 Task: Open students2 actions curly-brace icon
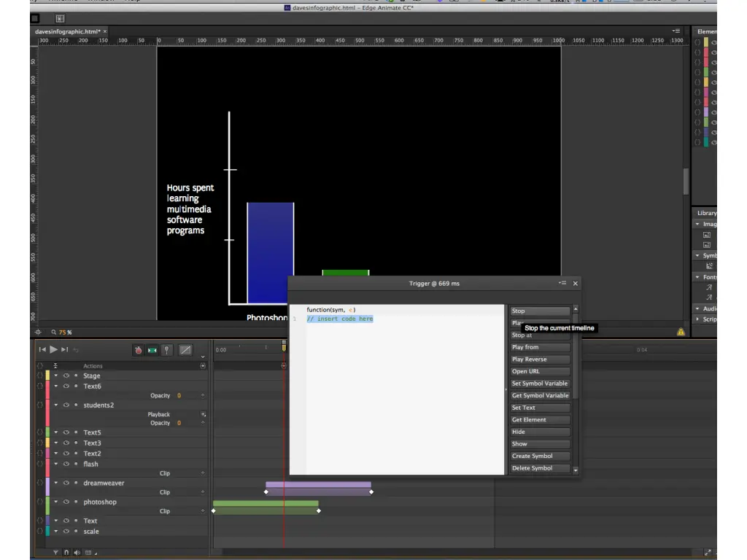point(40,405)
